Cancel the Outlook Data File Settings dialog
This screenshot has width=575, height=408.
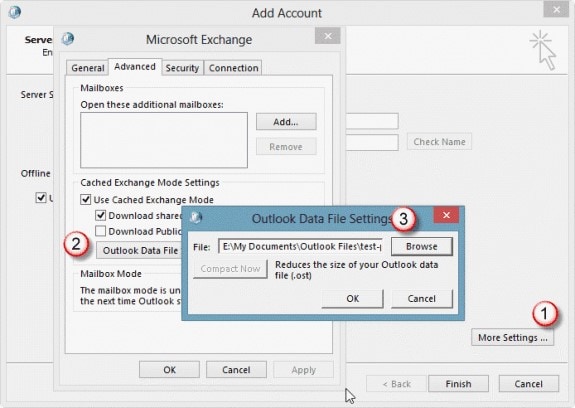coord(421,298)
